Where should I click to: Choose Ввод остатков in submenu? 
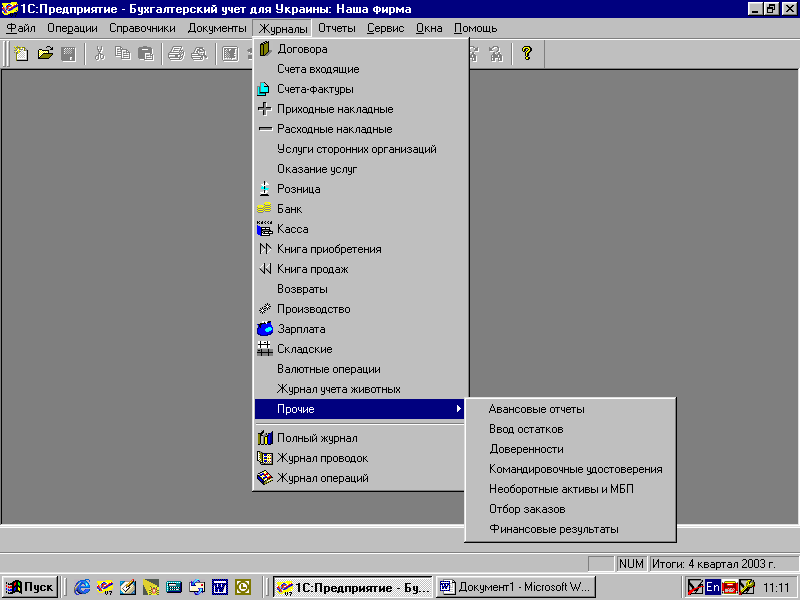click(570, 429)
